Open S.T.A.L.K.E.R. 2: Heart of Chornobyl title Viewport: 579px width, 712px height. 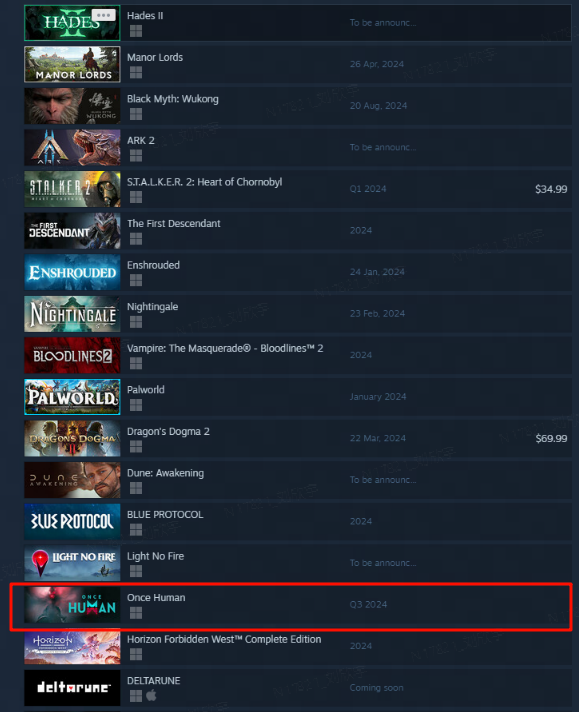(x=204, y=182)
